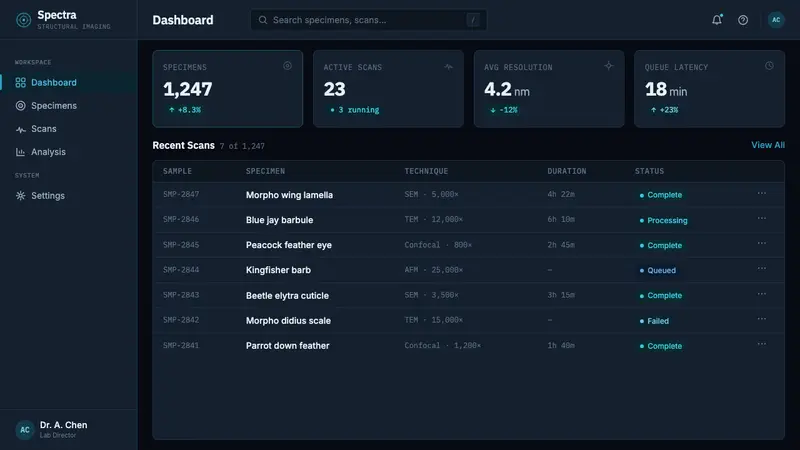Click the pulse icon on Active Scans card
Viewport: 800px width, 450px height.
[448, 66]
